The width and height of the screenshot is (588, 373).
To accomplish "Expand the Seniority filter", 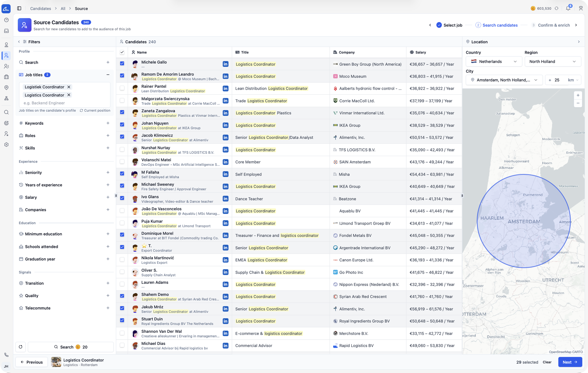I will (108, 173).
